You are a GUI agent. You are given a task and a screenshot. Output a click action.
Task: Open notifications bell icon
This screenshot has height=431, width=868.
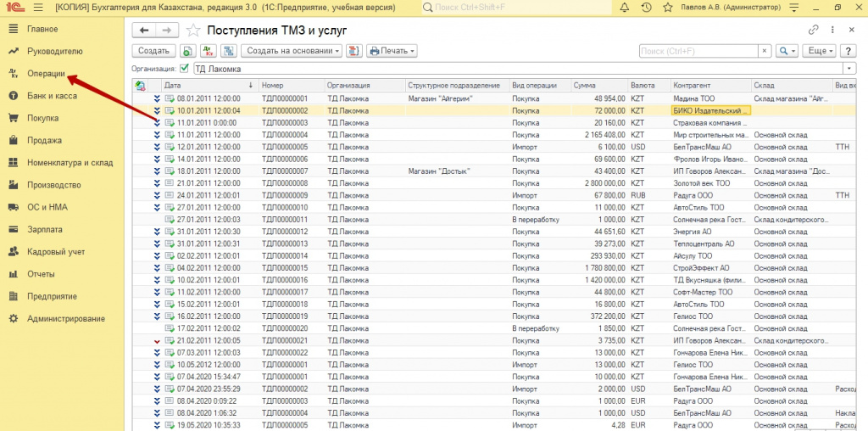coord(625,8)
